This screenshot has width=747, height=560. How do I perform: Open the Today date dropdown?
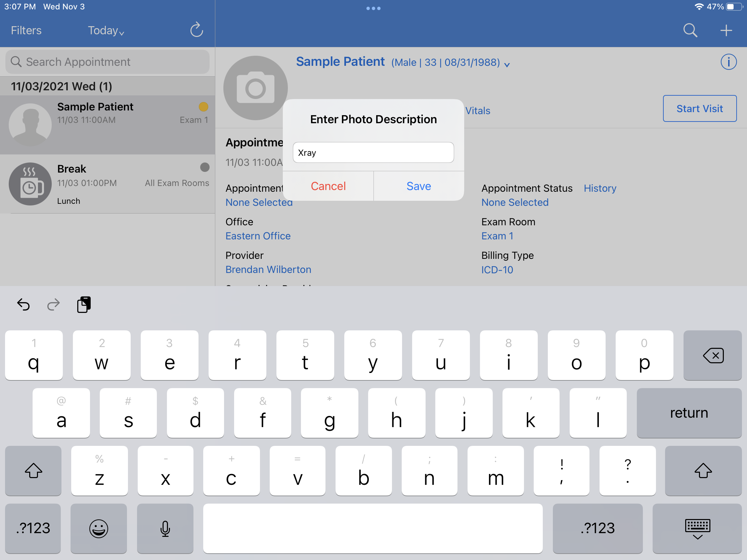pyautogui.click(x=106, y=31)
